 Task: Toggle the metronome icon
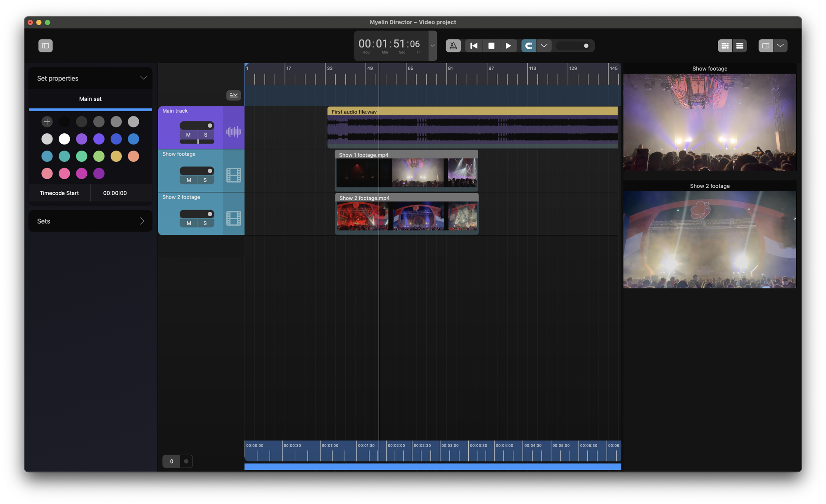pos(453,46)
